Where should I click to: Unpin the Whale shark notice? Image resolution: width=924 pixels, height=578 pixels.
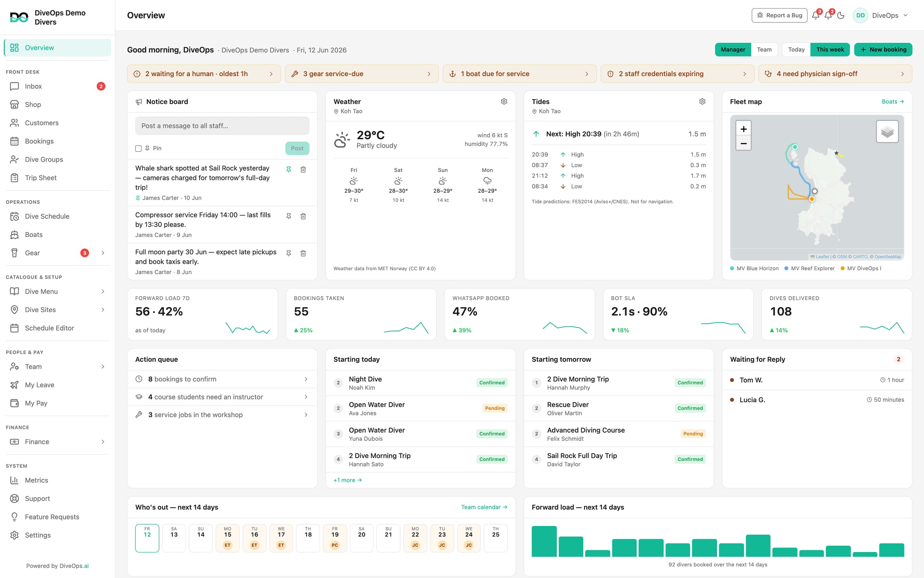coord(289,169)
